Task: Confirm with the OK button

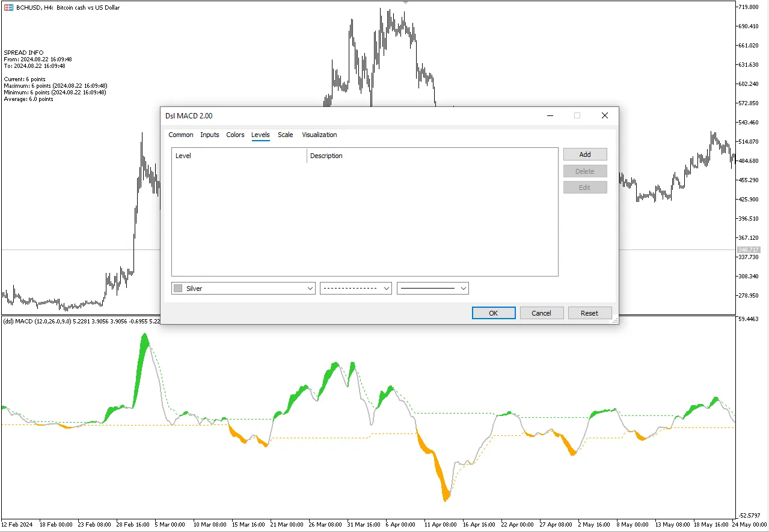Action: click(x=494, y=313)
